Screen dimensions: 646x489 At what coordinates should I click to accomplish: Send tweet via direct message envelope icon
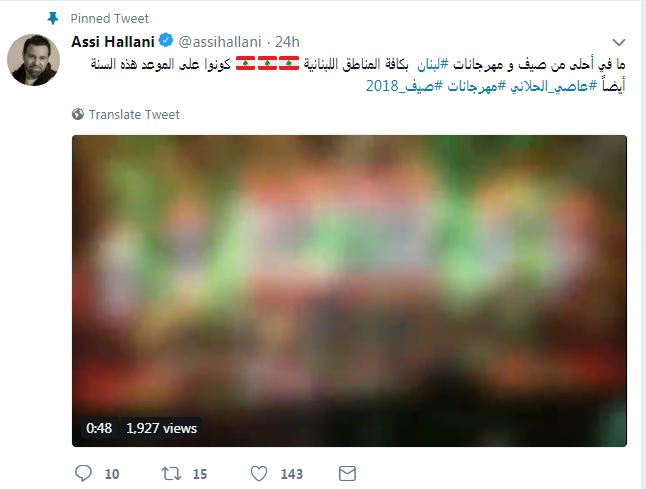tap(347, 473)
